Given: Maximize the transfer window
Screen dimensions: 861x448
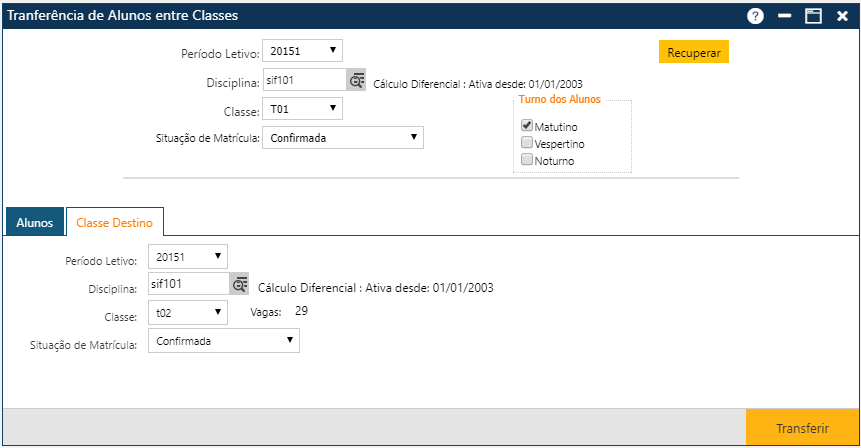Looking at the screenshot, I should tap(814, 16).
